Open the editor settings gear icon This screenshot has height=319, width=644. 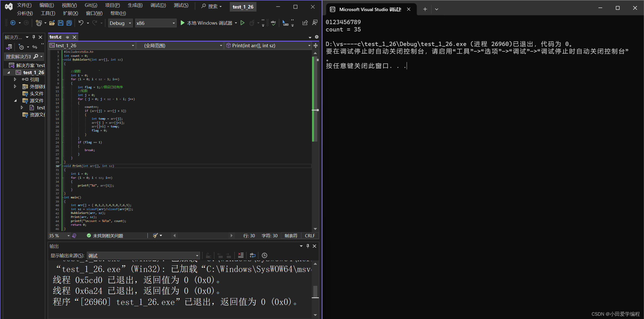click(317, 37)
